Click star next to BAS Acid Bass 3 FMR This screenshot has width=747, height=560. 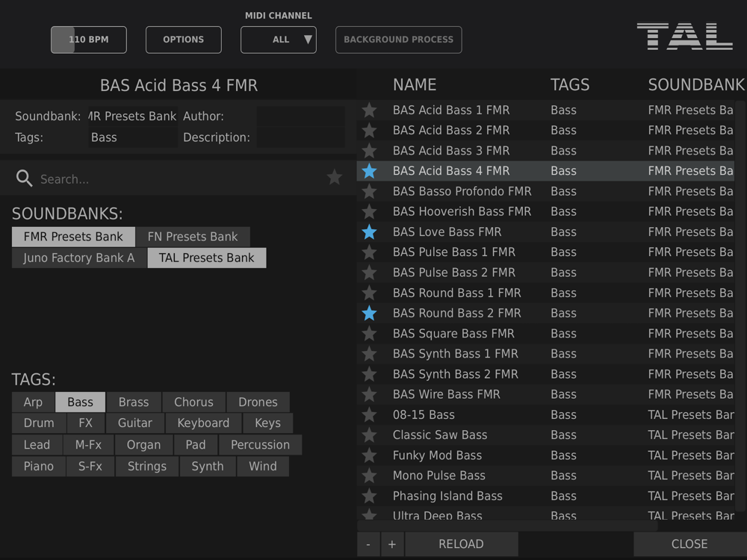tap(369, 151)
